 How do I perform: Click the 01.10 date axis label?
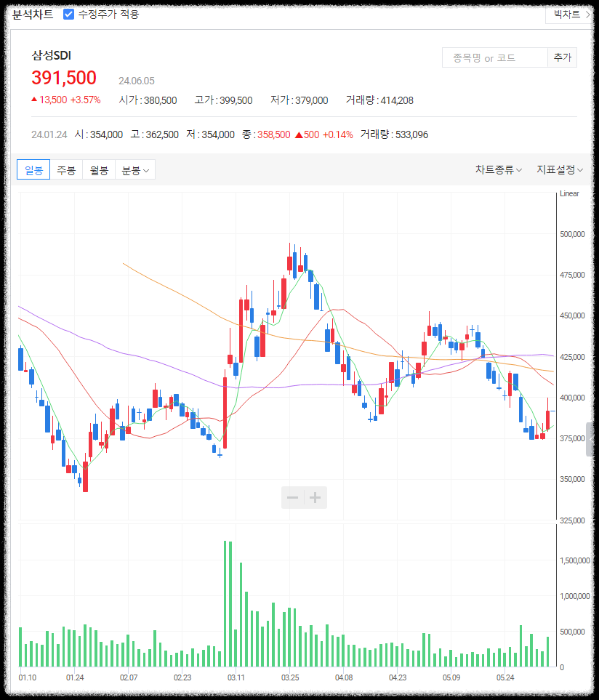28,677
